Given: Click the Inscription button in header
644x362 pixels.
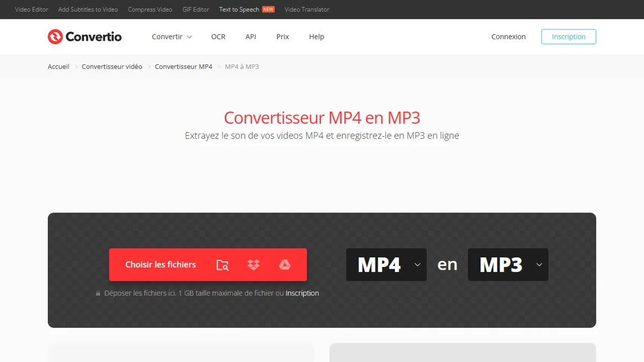Looking at the screenshot, I should click(x=569, y=36).
